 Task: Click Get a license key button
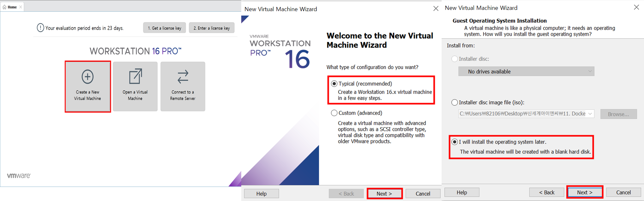point(165,28)
